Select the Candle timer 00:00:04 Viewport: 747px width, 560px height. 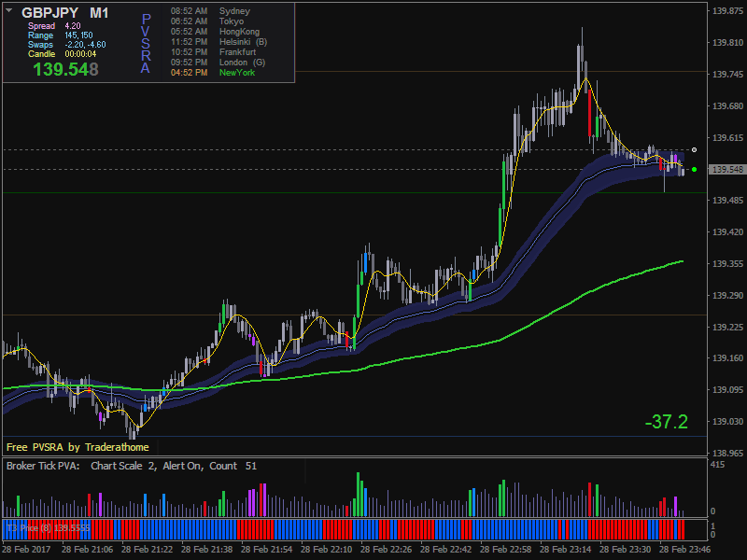point(80,54)
